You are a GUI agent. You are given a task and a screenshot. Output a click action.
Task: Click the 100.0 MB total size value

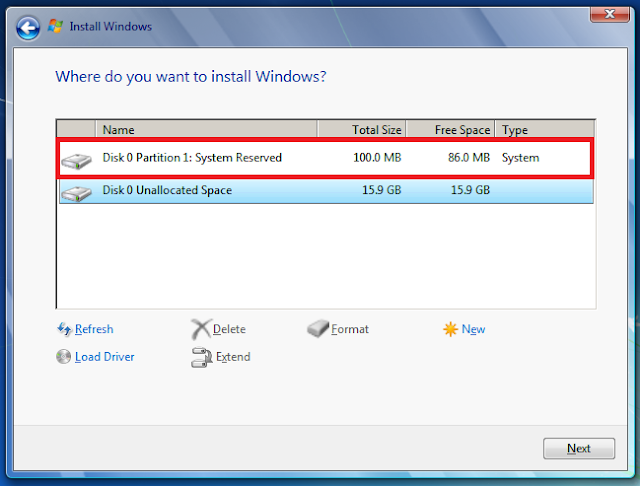coord(377,158)
